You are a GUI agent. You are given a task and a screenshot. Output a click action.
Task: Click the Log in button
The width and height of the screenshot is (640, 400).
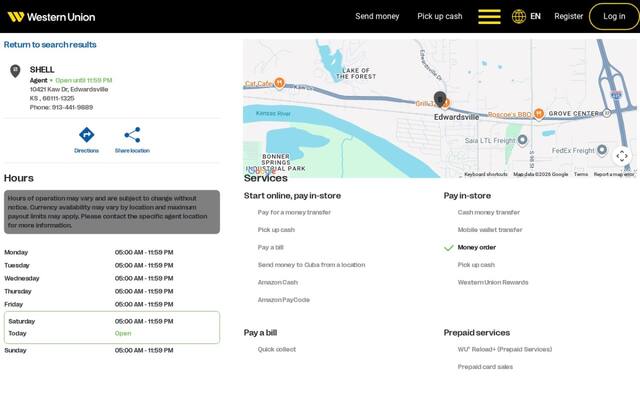pyautogui.click(x=614, y=16)
